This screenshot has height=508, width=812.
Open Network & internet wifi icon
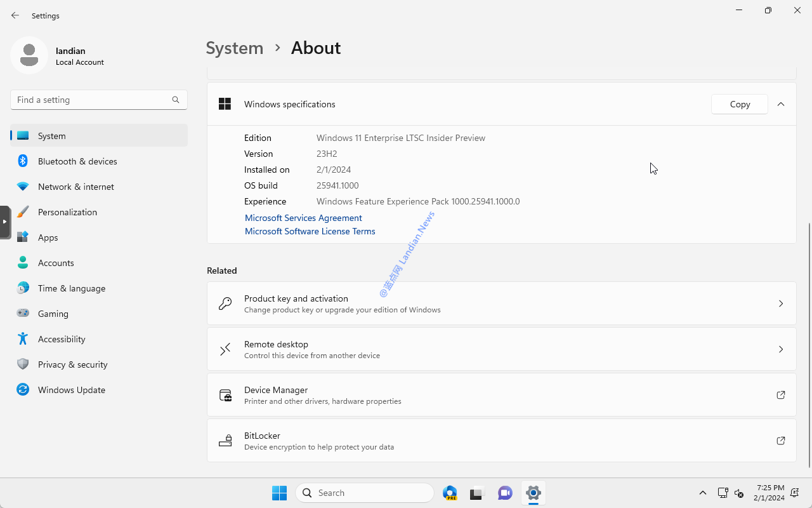[x=23, y=187]
